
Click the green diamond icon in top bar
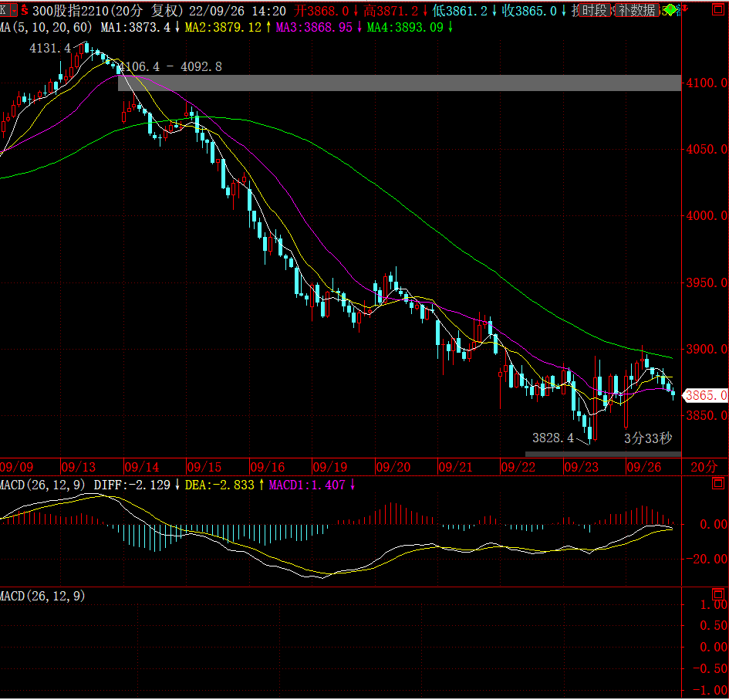[x=670, y=10]
